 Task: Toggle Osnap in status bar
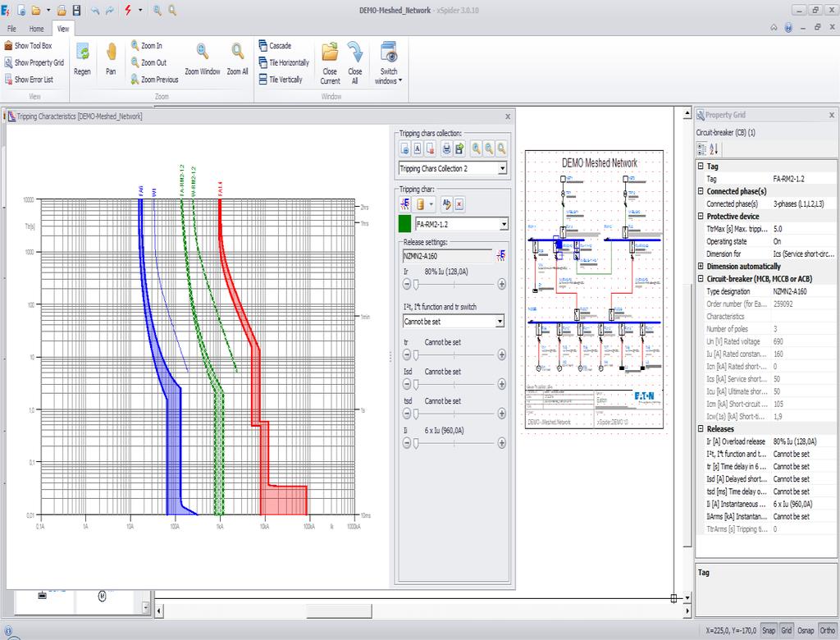(x=806, y=630)
